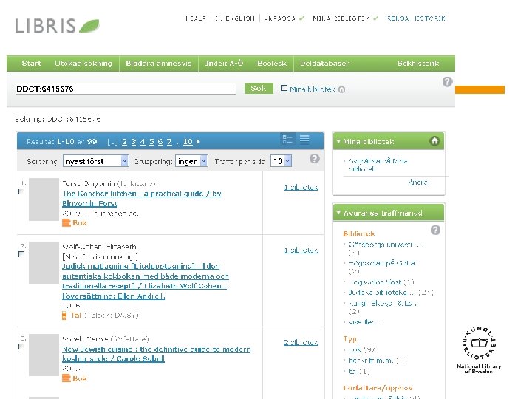Filter by Högskolan Väst (1)
Viewport: 532px width, 399px height.
point(381,282)
